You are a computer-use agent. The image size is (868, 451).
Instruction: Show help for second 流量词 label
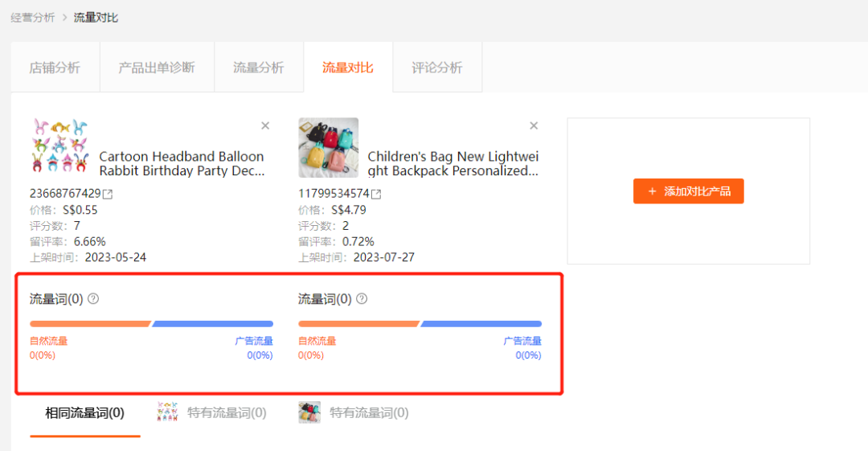(362, 298)
